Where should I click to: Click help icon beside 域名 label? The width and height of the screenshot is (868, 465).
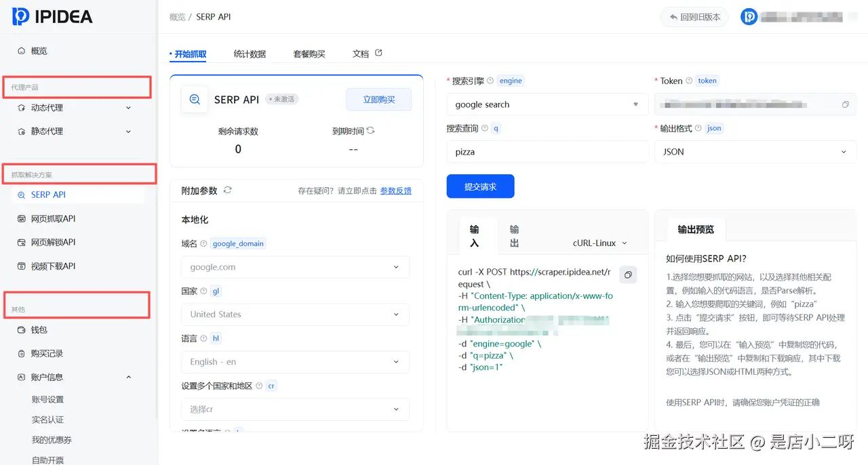coord(203,243)
